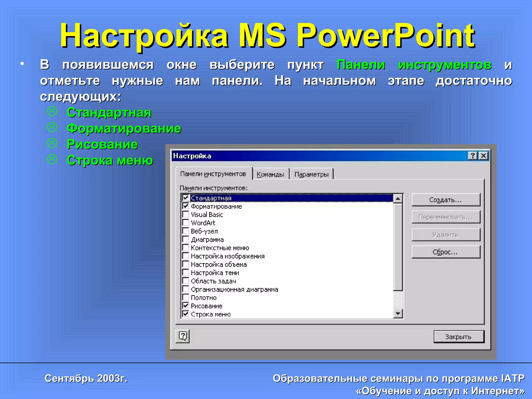Image resolution: width=532 pixels, height=399 pixels.
Task: Select the Организационная диаграмма entry text
Action: point(235,289)
